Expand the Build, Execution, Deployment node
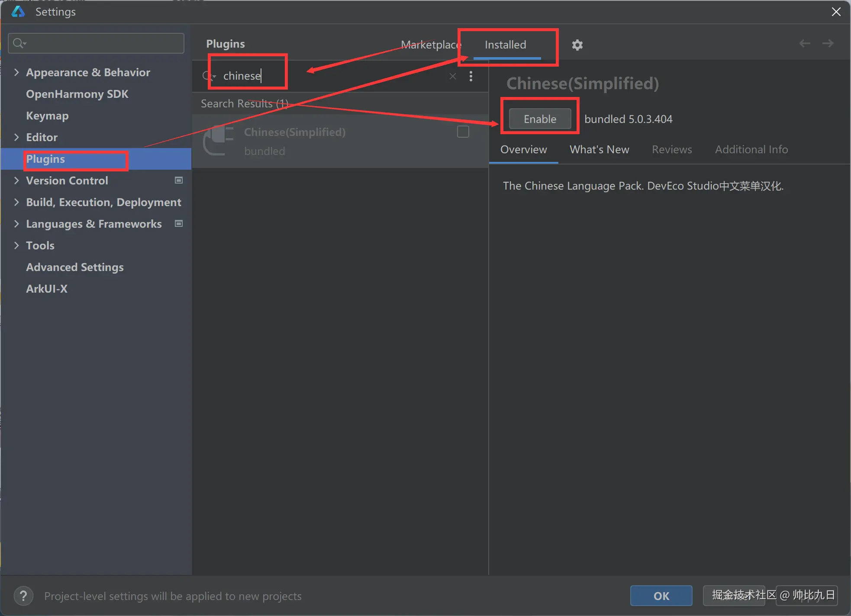The width and height of the screenshot is (851, 616). click(16, 202)
